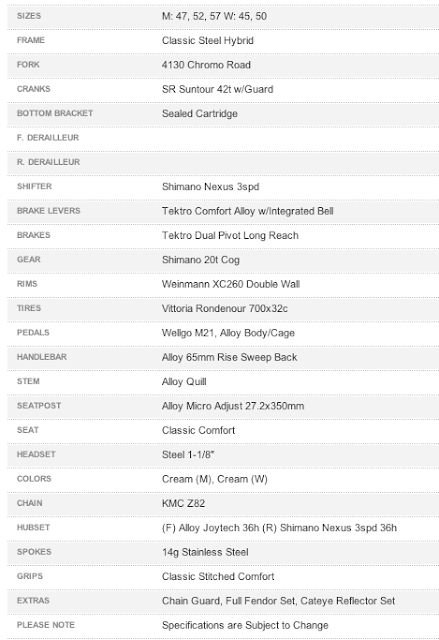439x640 pixels.
Task: Click the 'Classic Steel Hybrid' frame value
Action: 208,40
